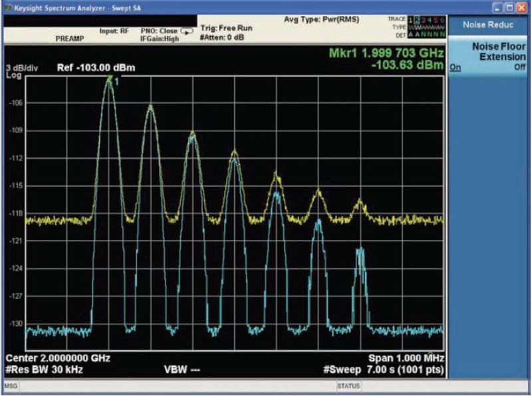Image resolution: width=532 pixels, height=396 pixels.
Task: Click the Marker 1 triangle on the first peak
Action: coord(109,79)
